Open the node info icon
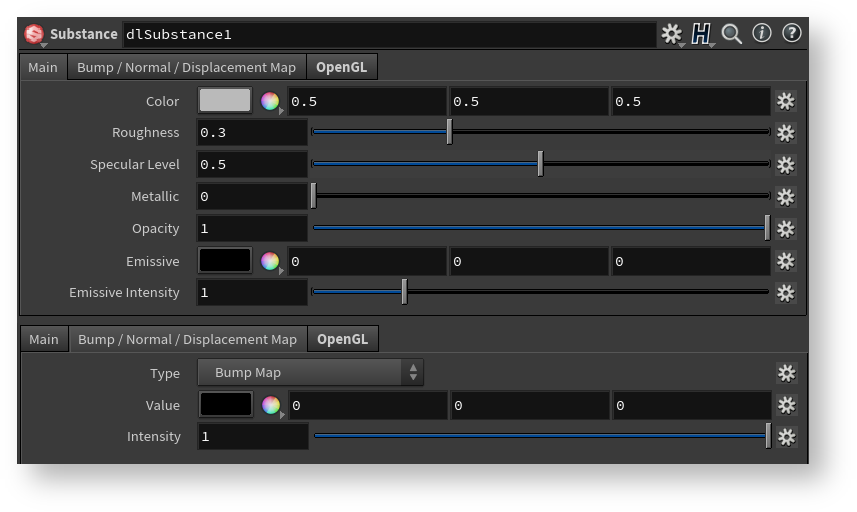This screenshot has width=857, height=512. pos(762,34)
